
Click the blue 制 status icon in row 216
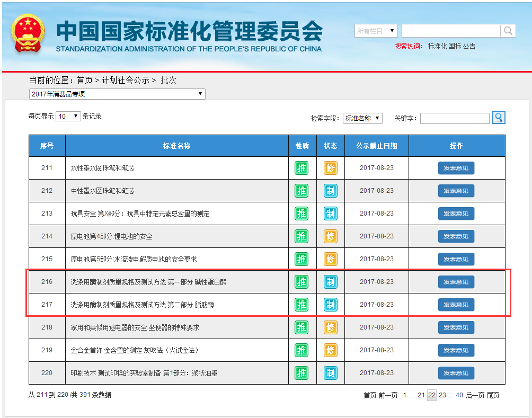tap(331, 282)
